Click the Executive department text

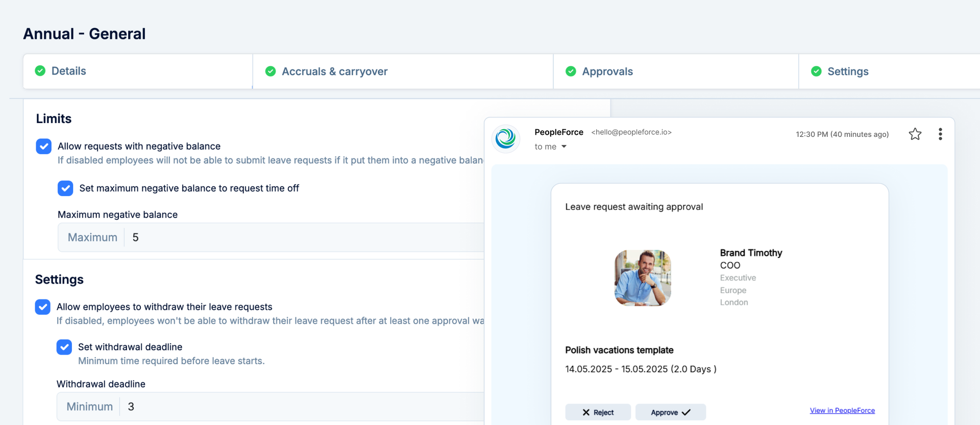pos(738,278)
